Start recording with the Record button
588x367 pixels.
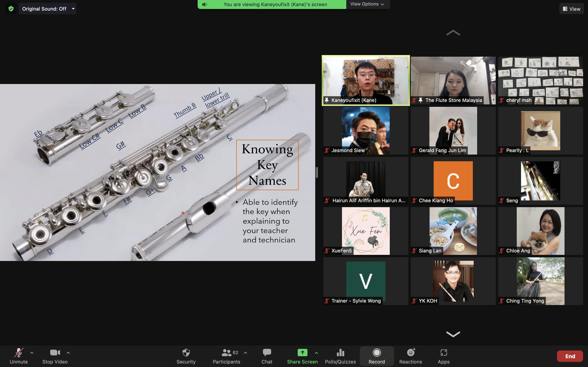[x=377, y=356]
